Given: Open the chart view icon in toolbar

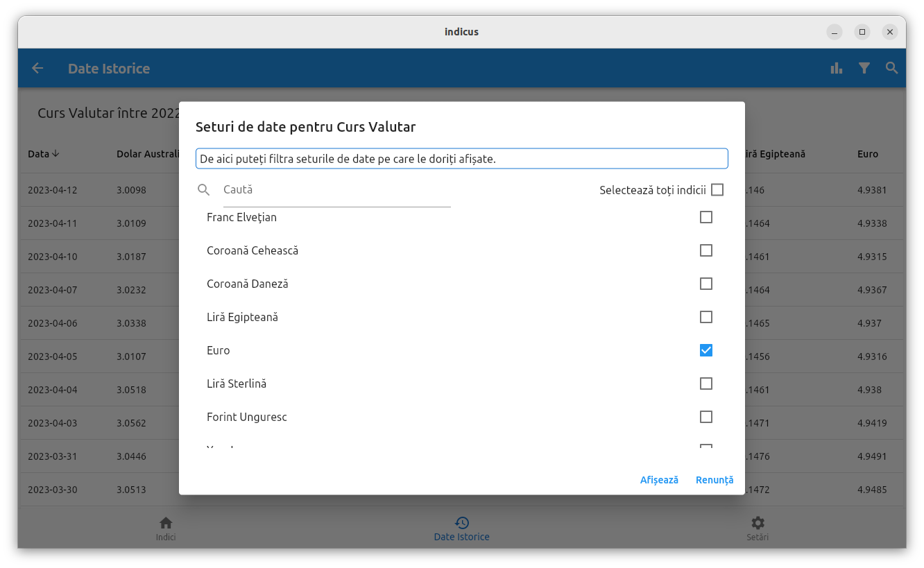Looking at the screenshot, I should click(836, 68).
